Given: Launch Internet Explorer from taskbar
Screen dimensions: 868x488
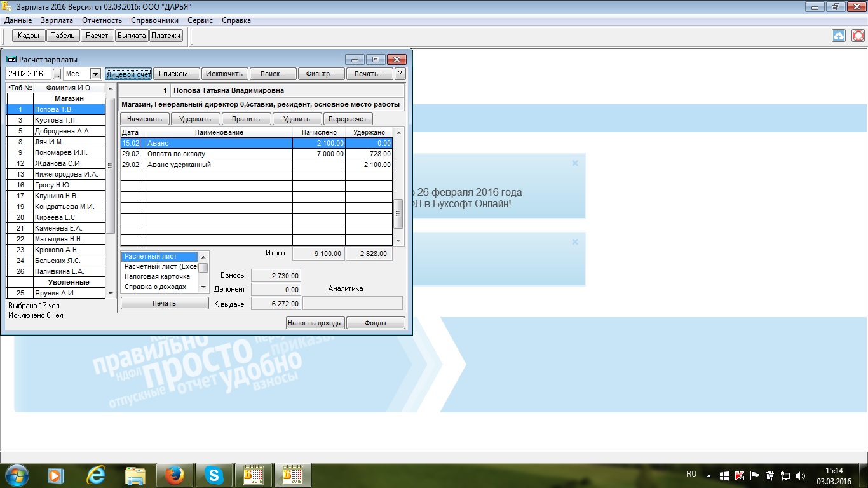Looking at the screenshot, I should coord(96,475).
